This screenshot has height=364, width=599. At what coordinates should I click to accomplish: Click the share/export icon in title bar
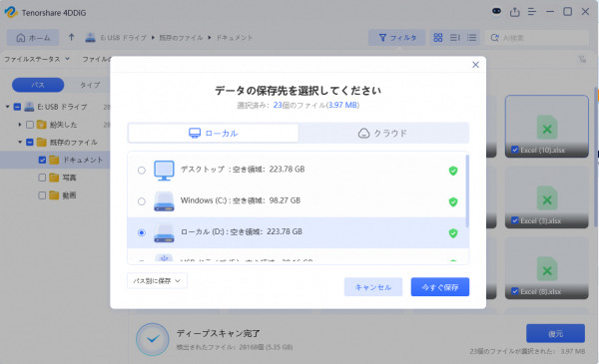[514, 12]
